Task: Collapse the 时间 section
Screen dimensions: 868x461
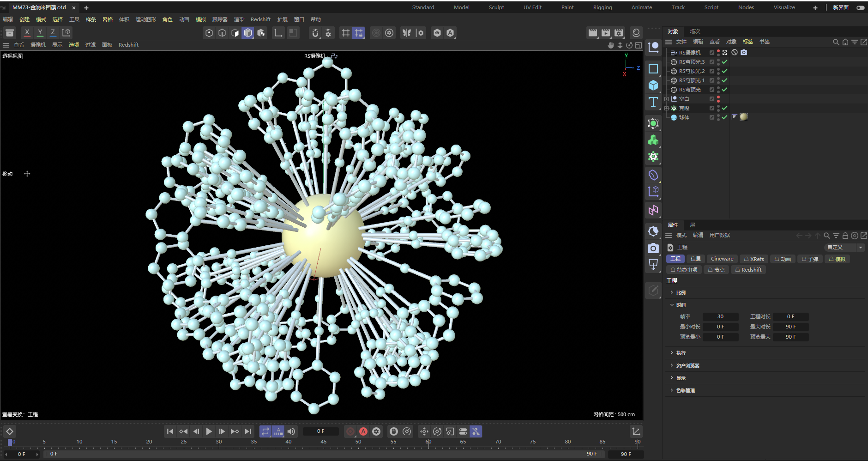Action: tap(672, 305)
